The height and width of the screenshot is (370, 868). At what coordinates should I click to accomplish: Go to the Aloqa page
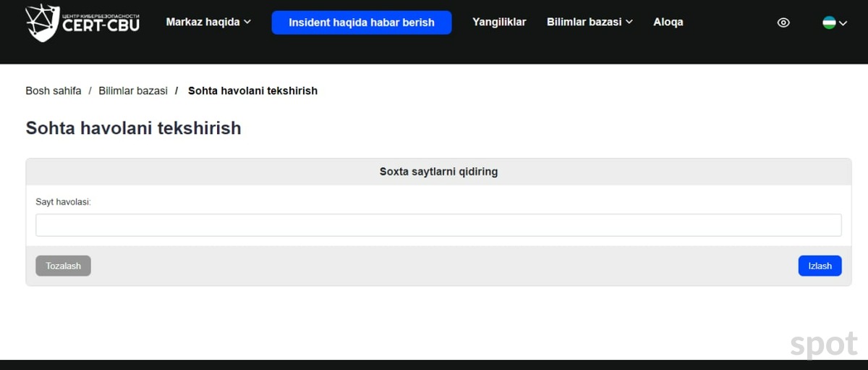pos(668,22)
